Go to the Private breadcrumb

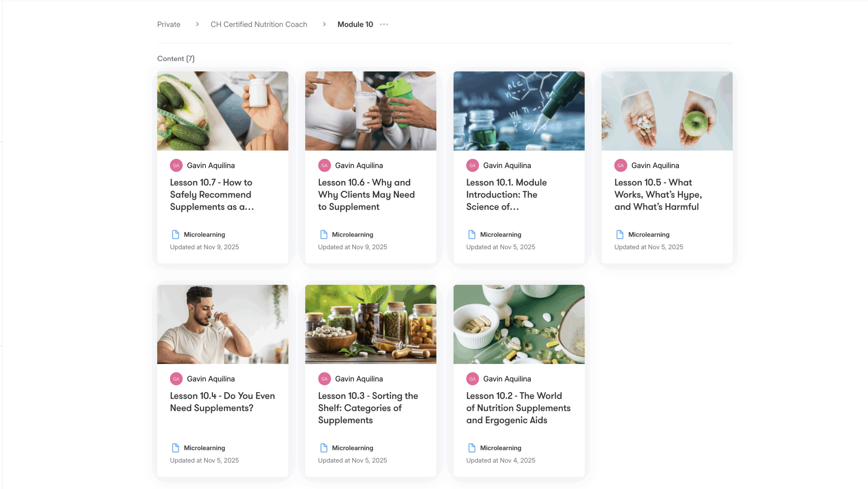[x=169, y=24]
